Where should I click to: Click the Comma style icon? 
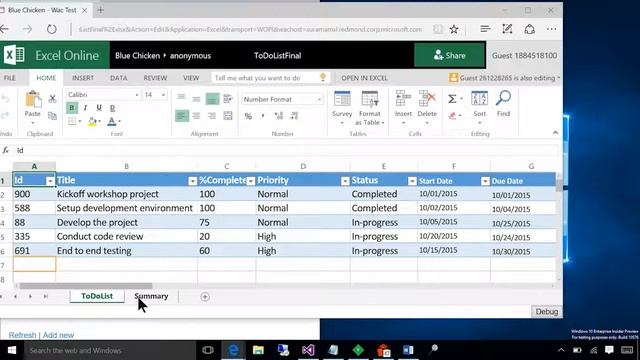coord(263,116)
